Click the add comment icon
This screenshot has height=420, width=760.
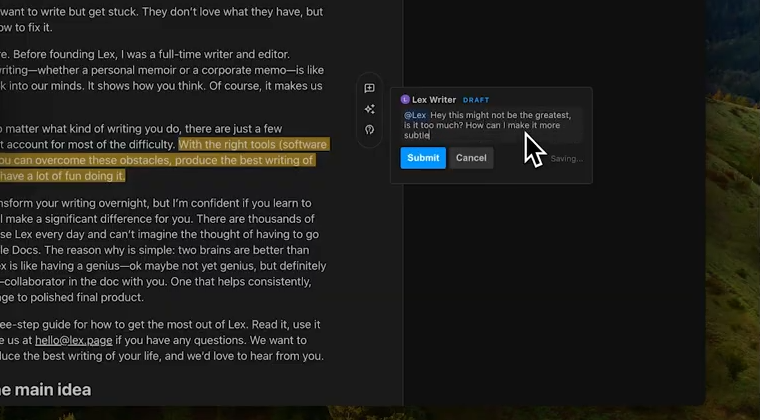click(369, 88)
